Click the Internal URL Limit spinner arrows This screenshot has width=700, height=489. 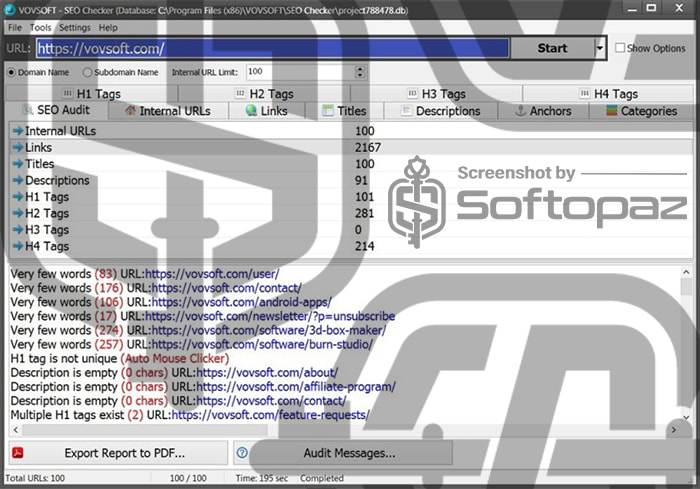(360, 72)
